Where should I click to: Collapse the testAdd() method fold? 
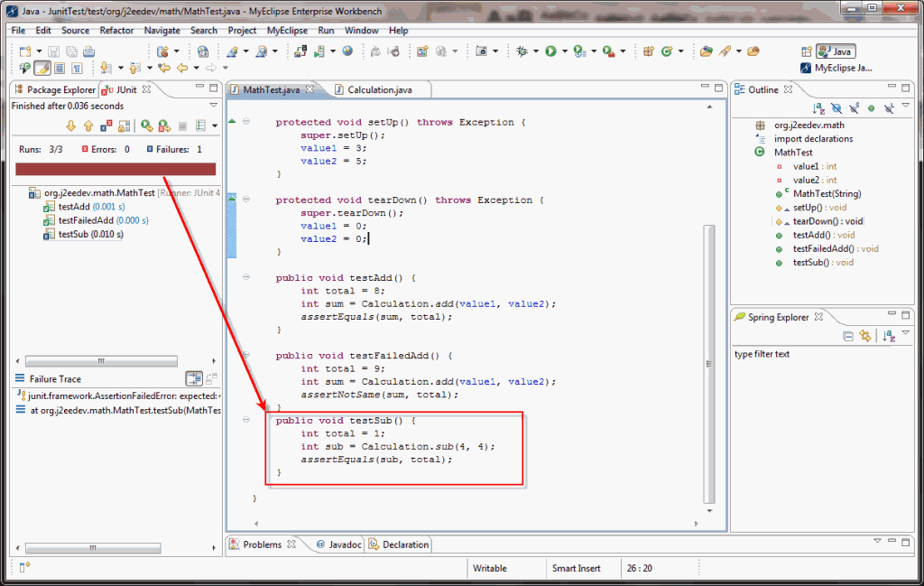coord(246,277)
